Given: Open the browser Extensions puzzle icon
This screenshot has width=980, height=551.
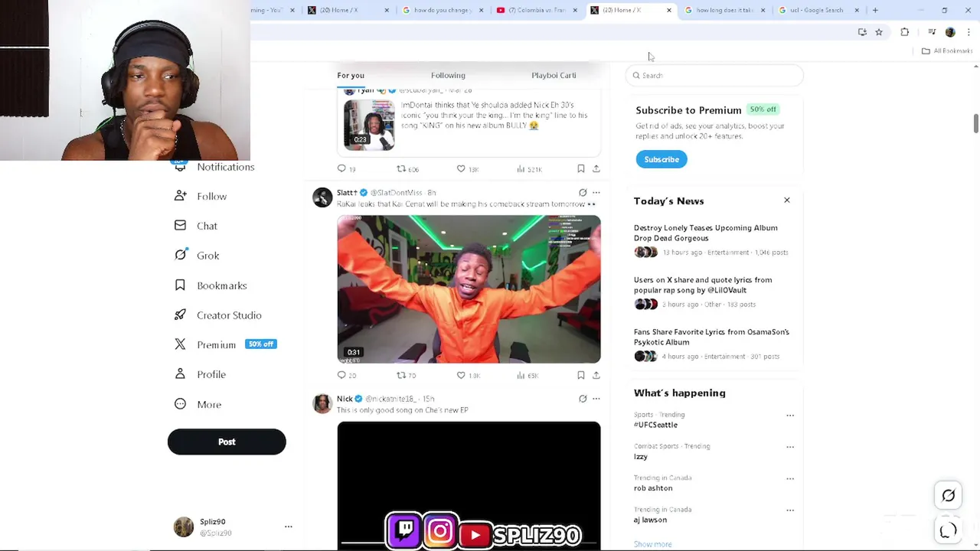Looking at the screenshot, I should [x=904, y=32].
